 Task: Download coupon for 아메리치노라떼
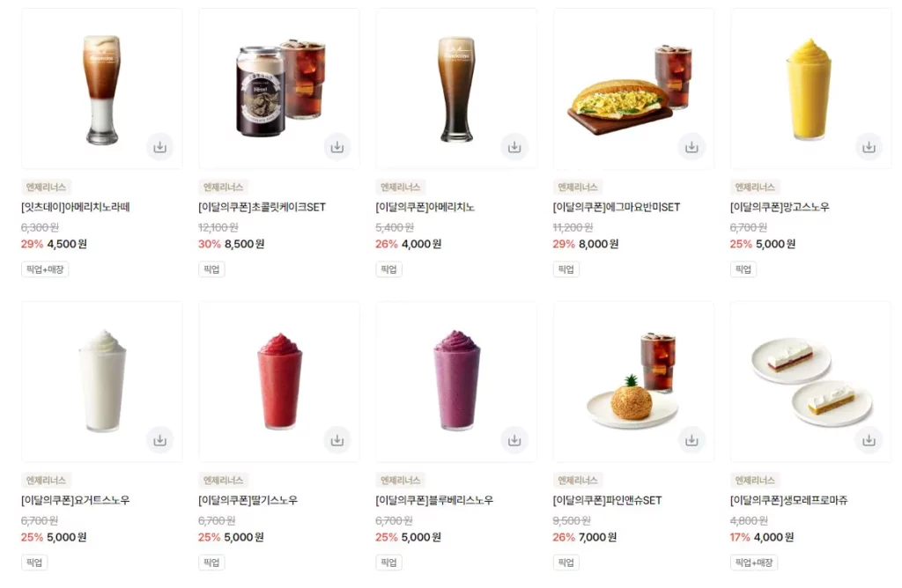tap(160, 147)
